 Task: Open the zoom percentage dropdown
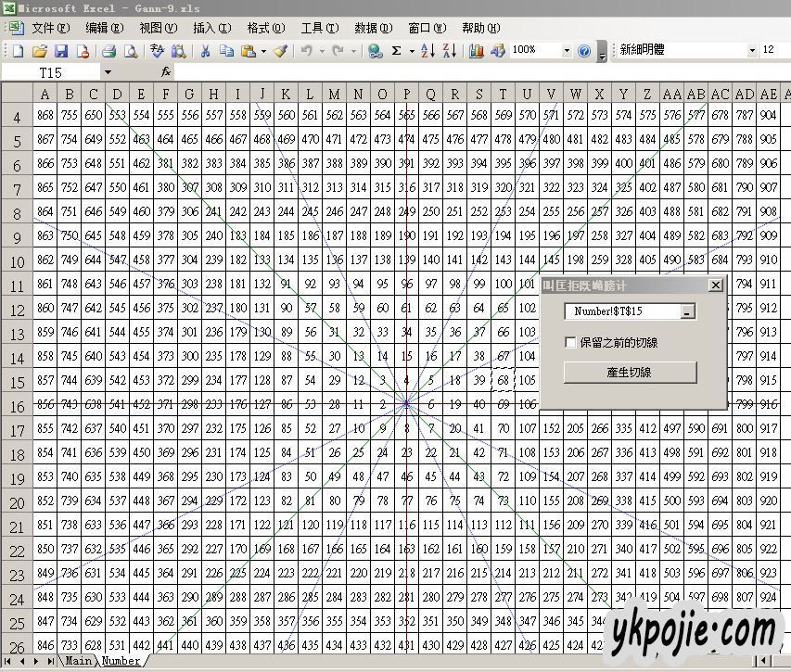pos(566,51)
